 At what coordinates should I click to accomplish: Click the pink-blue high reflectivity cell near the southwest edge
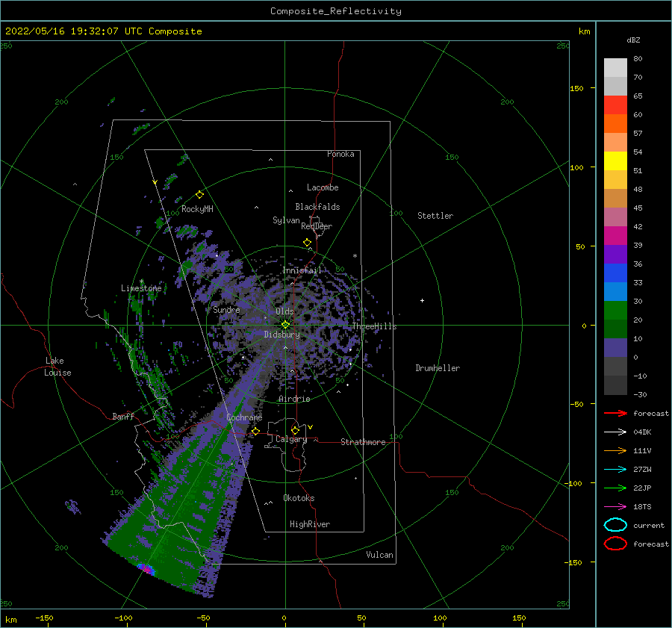(x=146, y=569)
